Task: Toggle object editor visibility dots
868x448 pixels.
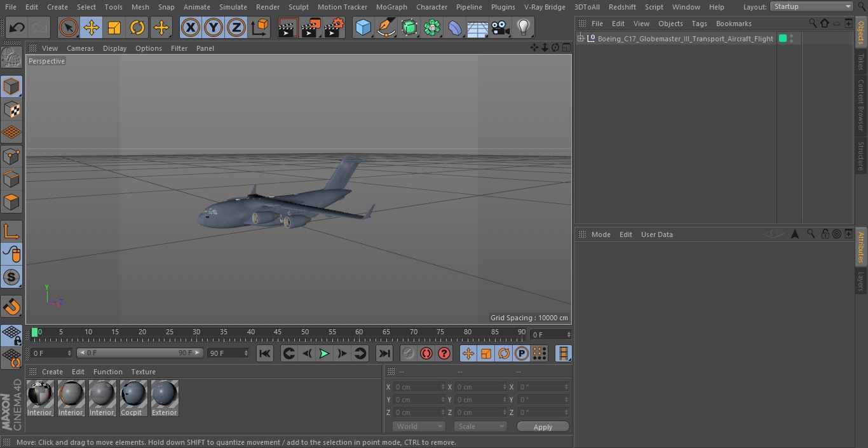Action: [x=792, y=39]
